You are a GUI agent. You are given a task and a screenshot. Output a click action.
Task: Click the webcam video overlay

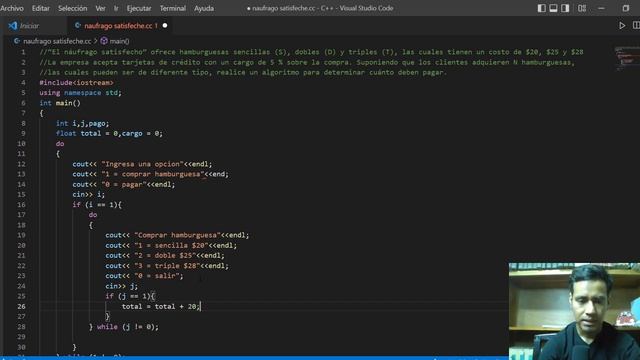tap(574, 311)
